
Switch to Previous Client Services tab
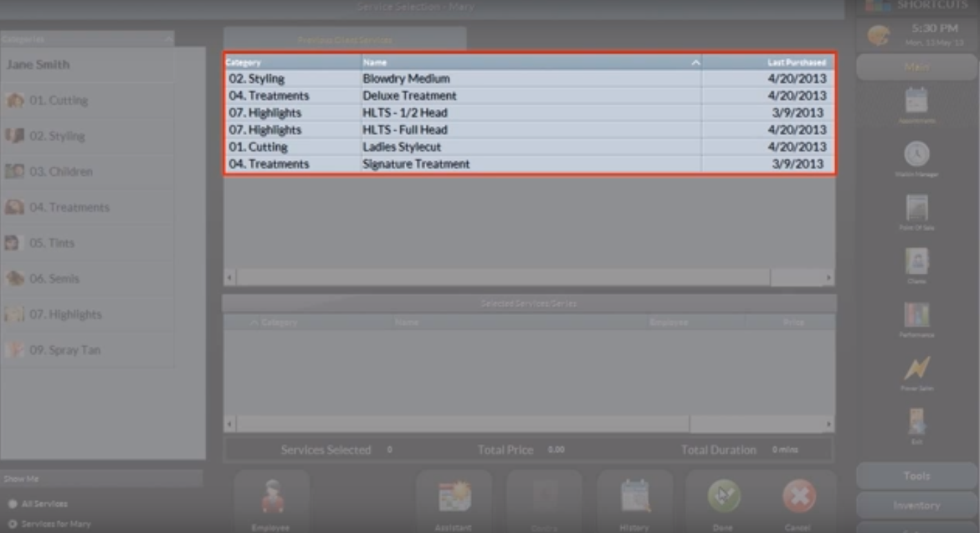pos(345,40)
